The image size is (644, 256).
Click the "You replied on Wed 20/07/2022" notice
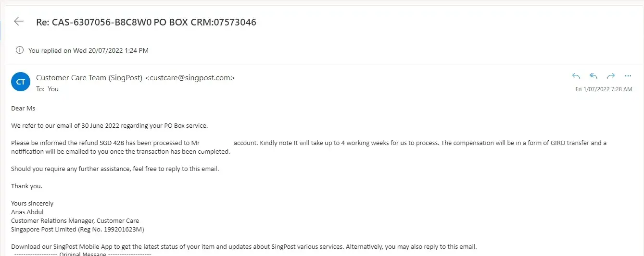coord(88,50)
